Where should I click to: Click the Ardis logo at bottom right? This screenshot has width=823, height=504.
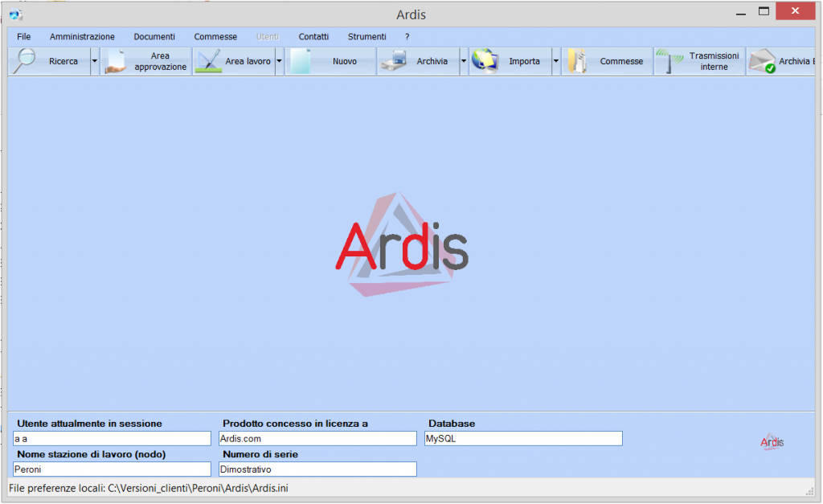(x=770, y=441)
